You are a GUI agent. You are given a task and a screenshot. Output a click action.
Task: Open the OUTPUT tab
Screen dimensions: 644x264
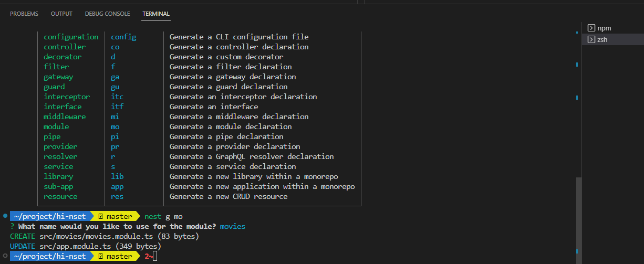click(x=61, y=14)
